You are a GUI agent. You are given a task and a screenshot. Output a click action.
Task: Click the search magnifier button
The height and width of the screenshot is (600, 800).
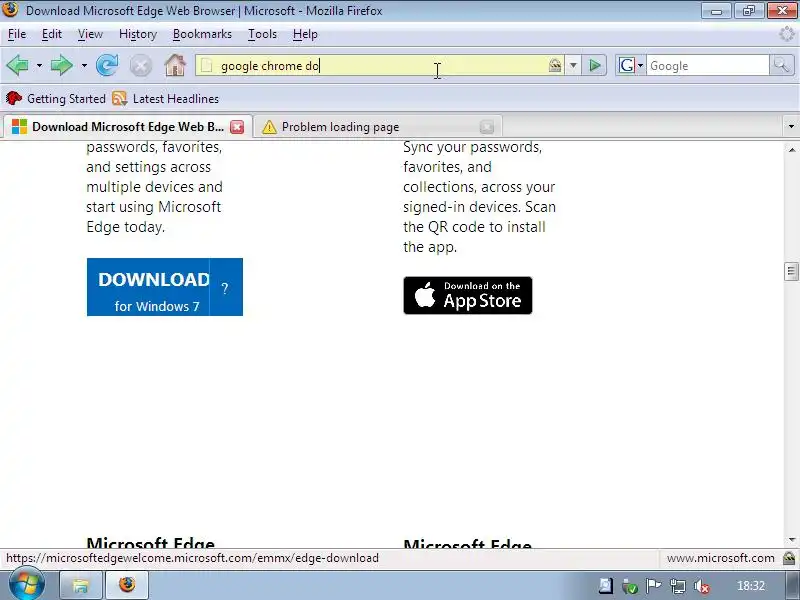pyautogui.click(x=781, y=65)
